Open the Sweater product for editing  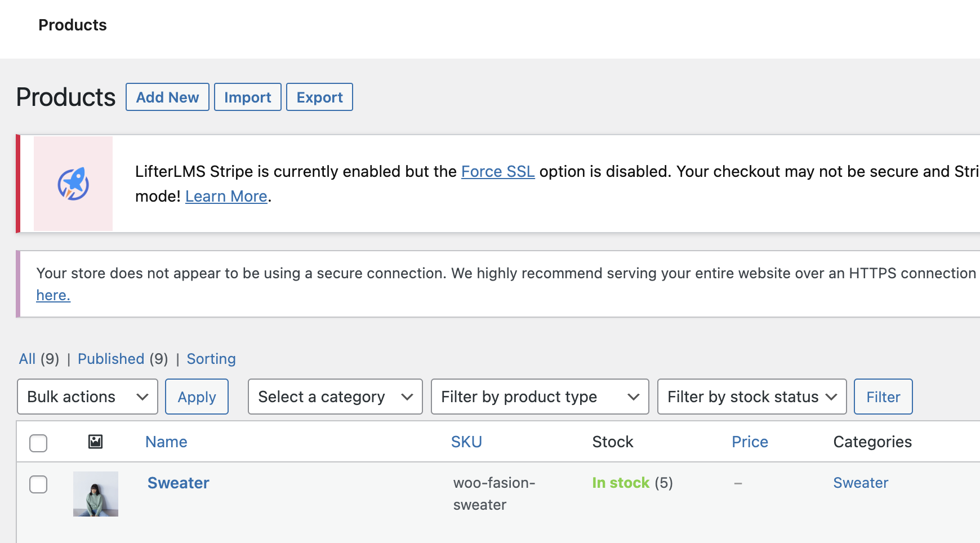click(178, 483)
